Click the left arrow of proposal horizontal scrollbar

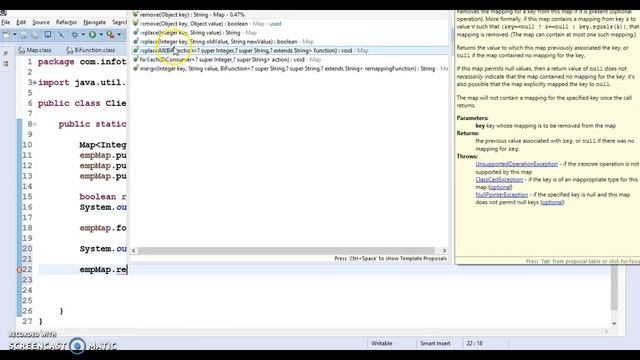pyautogui.click(x=133, y=250)
